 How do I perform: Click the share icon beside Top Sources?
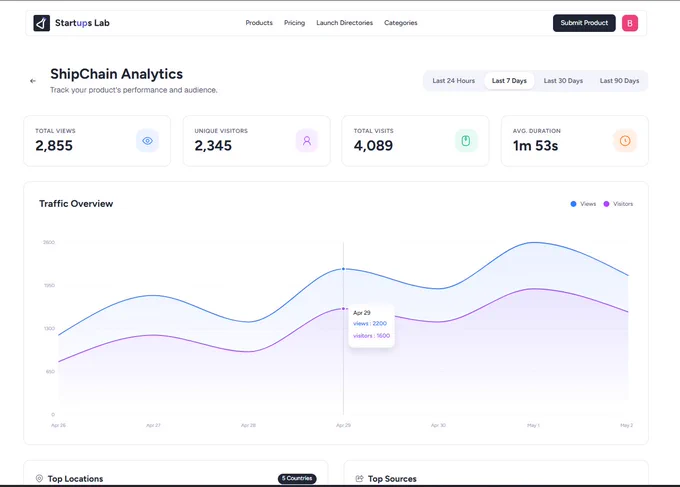tap(359, 478)
